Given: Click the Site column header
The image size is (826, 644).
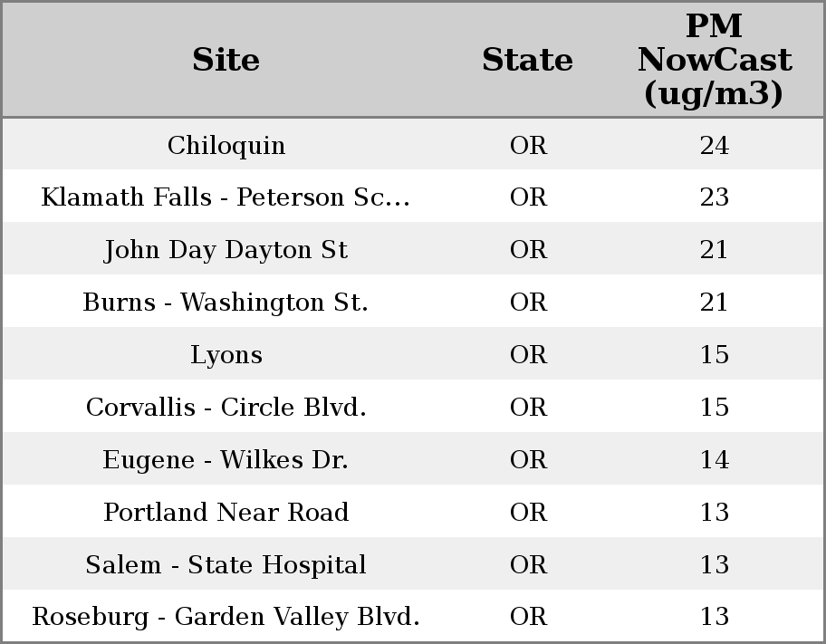Looking at the screenshot, I should [226, 61].
